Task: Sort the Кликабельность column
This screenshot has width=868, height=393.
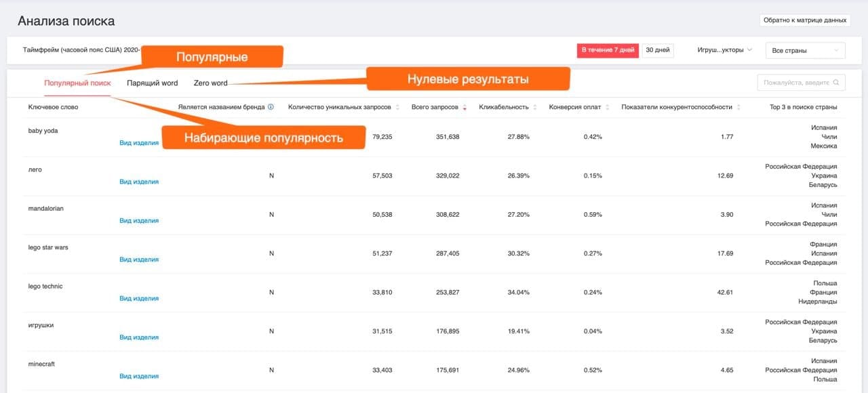Action: pyautogui.click(x=535, y=107)
